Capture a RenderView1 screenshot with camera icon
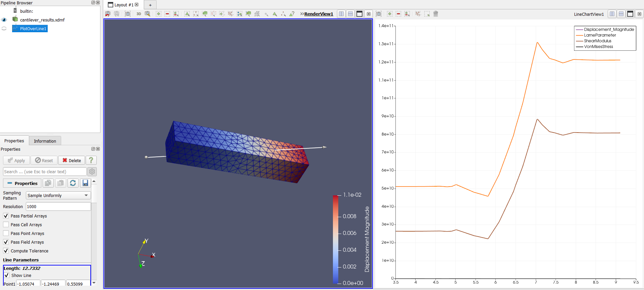 pos(128,14)
